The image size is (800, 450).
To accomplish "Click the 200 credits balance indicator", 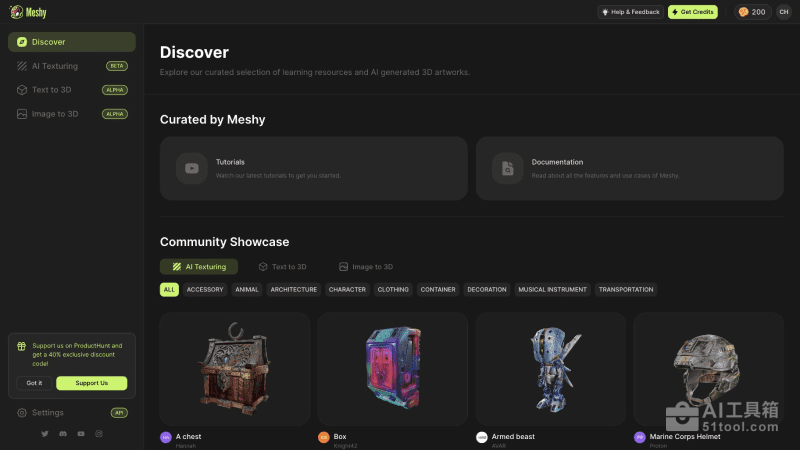I will pyautogui.click(x=751, y=12).
